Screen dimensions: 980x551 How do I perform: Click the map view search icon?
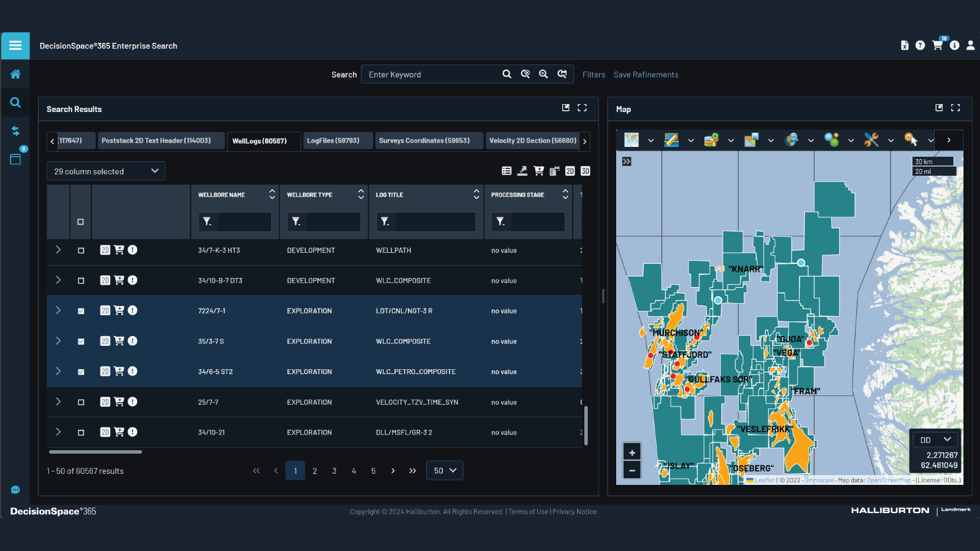click(x=525, y=74)
